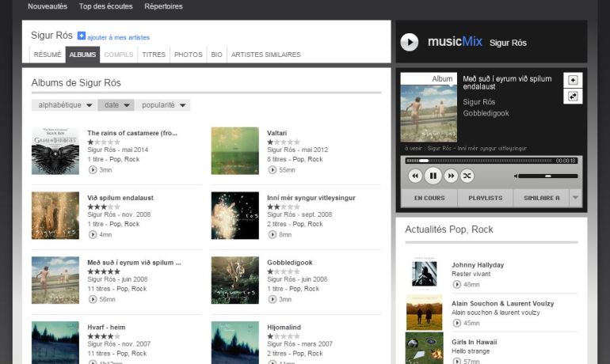Image resolution: width=610 pixels, height=364 pixels.
Task: Play Johnny Hallyday Rester vivant 48mn
Action: coord(457,284)
